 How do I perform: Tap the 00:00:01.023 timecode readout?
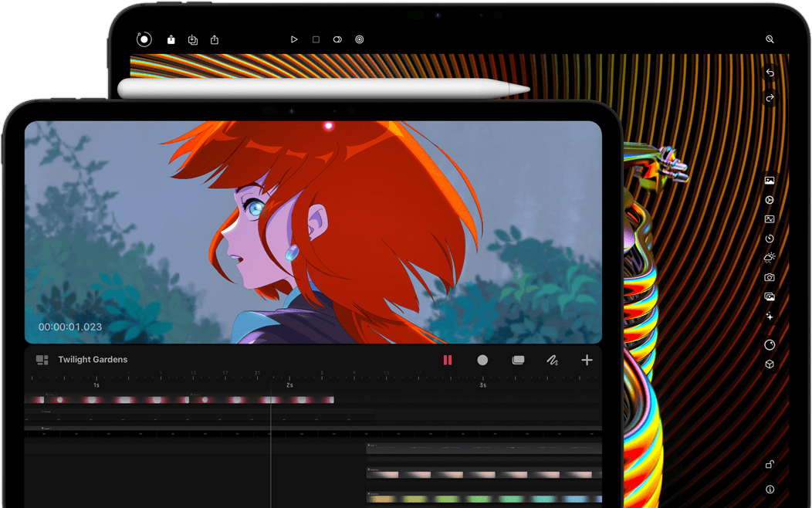70,327
